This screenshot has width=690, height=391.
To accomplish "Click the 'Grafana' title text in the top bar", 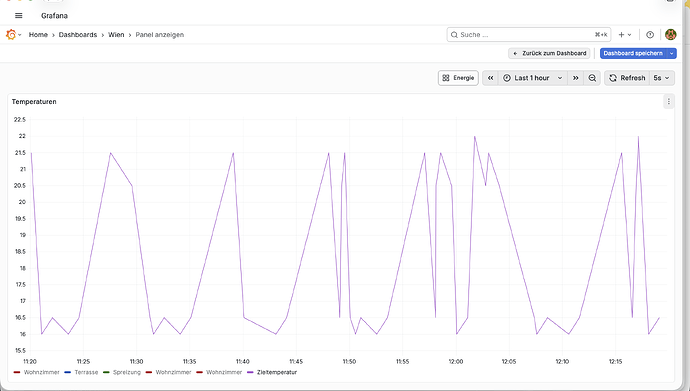I will tap(55, 16).
